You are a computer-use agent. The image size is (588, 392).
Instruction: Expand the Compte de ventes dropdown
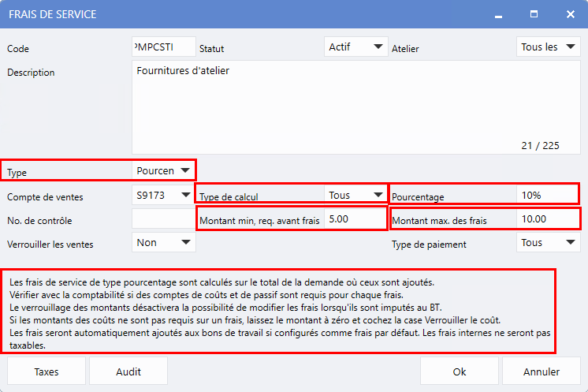[x=163, y=194]
